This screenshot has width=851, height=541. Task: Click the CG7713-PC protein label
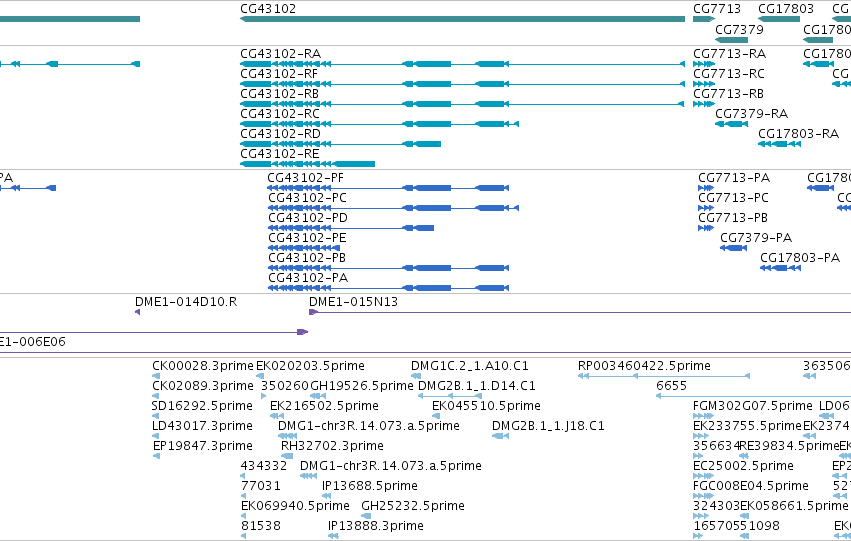pyautogui.click(x=733, y=198)
